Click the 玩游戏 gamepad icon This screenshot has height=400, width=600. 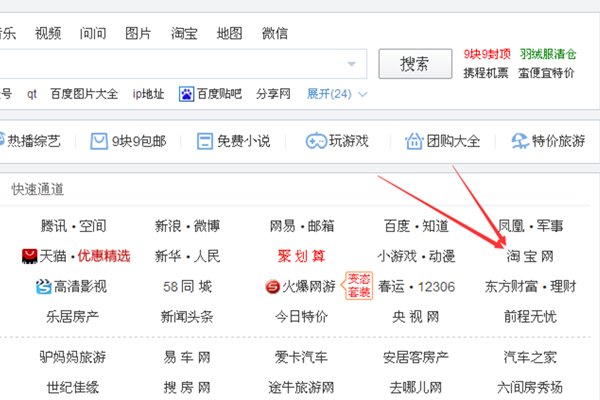point(316,141)
